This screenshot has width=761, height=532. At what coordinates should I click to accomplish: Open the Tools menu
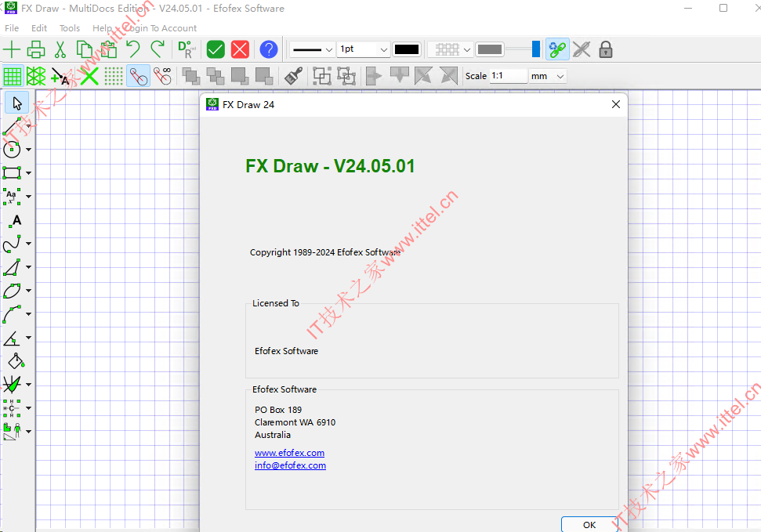point(70,28)
